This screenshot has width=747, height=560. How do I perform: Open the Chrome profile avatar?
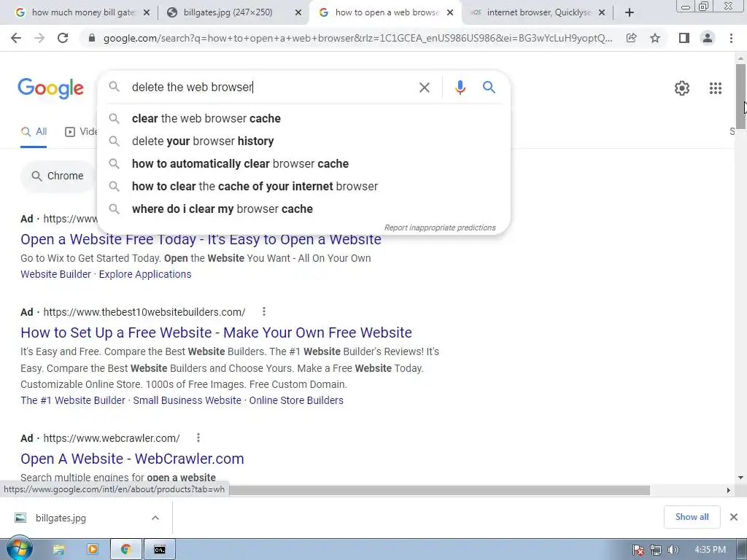[708, 38]
